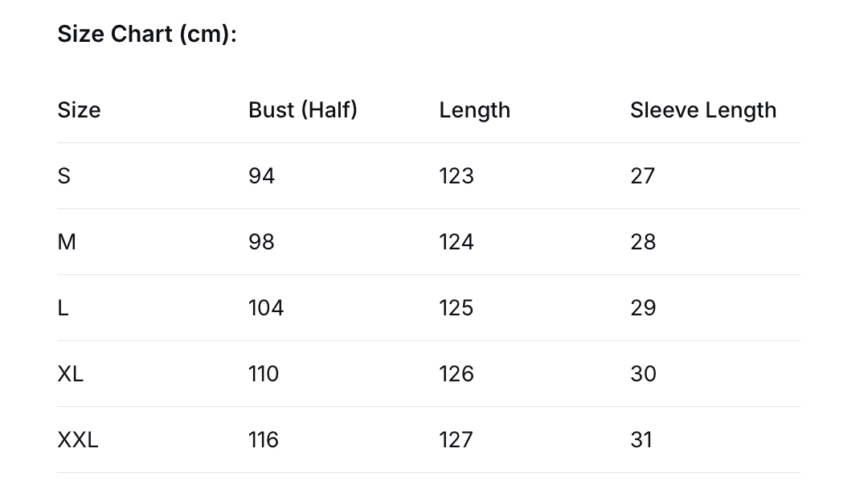Select the size "XXL" row label

click(78, 440)
